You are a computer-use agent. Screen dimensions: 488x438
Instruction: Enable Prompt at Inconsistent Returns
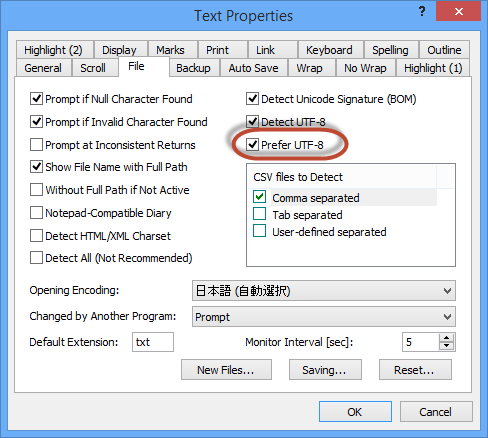click(x=36, y=145)
